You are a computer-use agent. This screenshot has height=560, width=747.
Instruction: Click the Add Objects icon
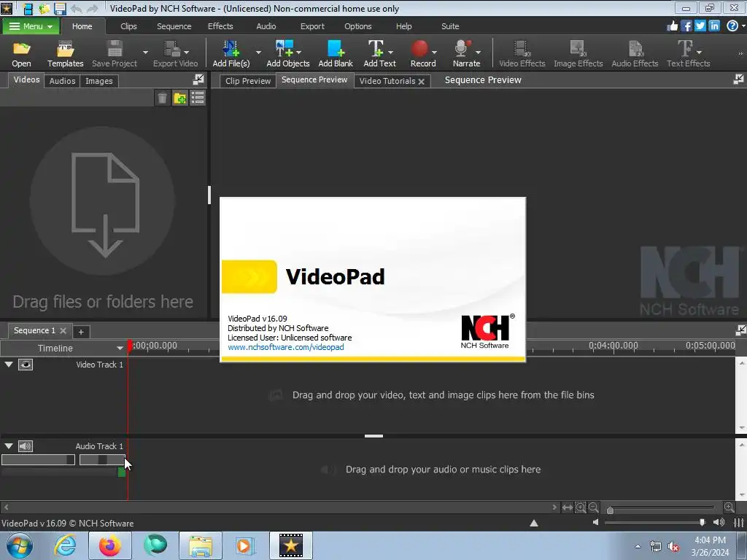tap(285, 49)
